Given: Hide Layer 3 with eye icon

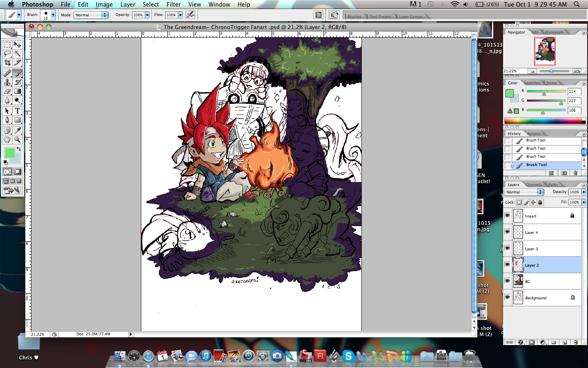Looking at the screenshot, I should [508, 248].
